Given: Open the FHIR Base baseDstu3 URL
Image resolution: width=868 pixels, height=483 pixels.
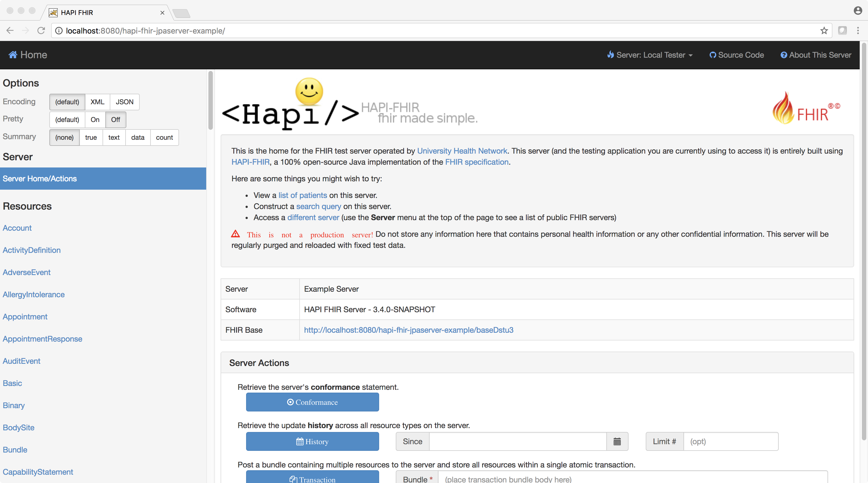Looking at the screenshot, I should [x=409, y=330].
